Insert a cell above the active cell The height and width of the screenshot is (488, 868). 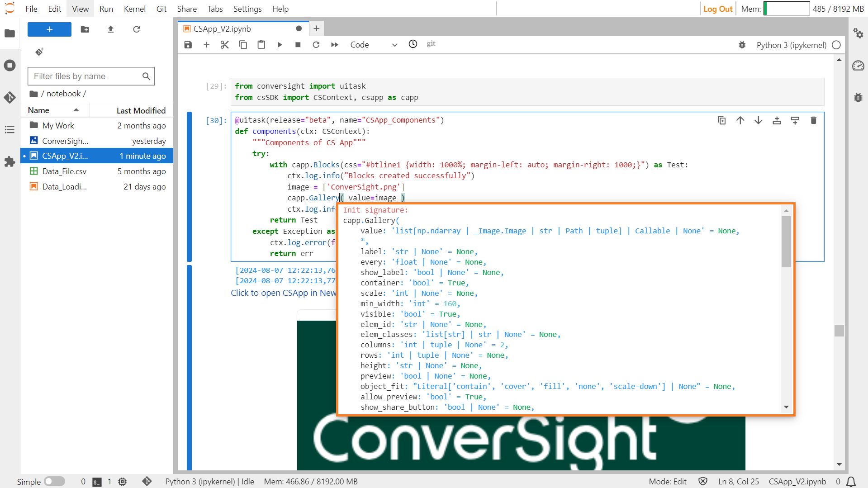tap(777, 120)
